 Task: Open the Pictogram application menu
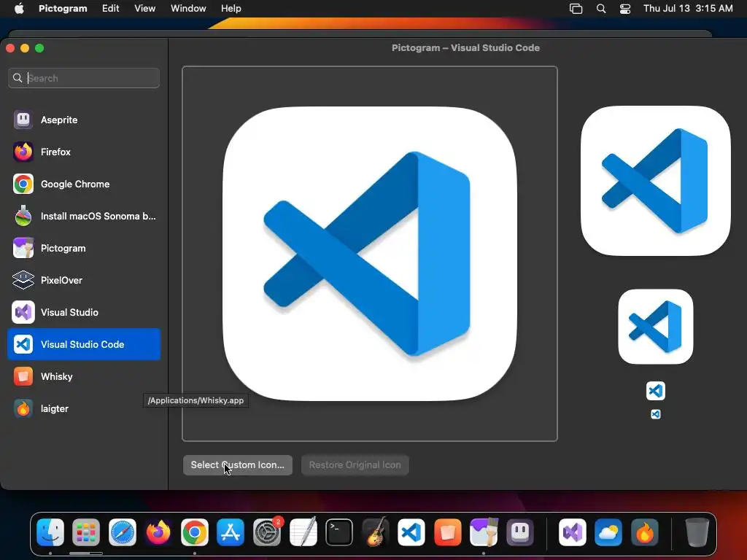tap(63, 8)
